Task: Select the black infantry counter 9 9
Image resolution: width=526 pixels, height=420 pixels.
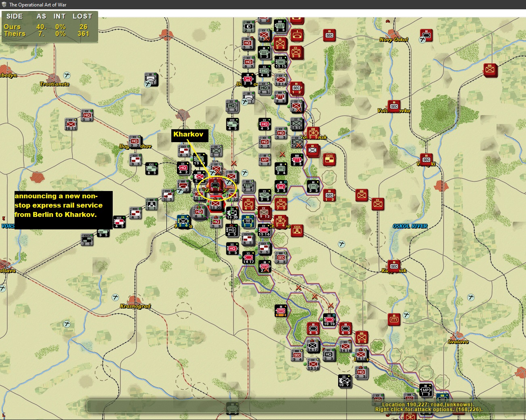Action: click(x=265, y=195)
